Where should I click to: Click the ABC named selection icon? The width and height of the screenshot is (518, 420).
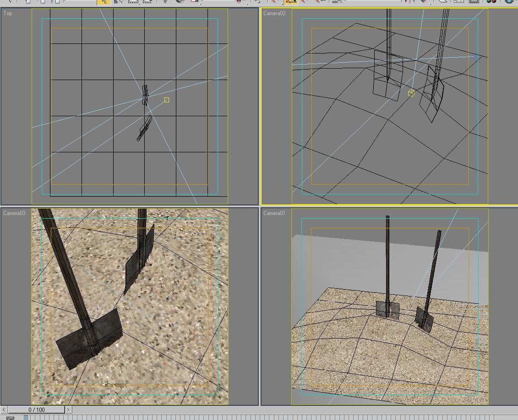click(336, 2)
